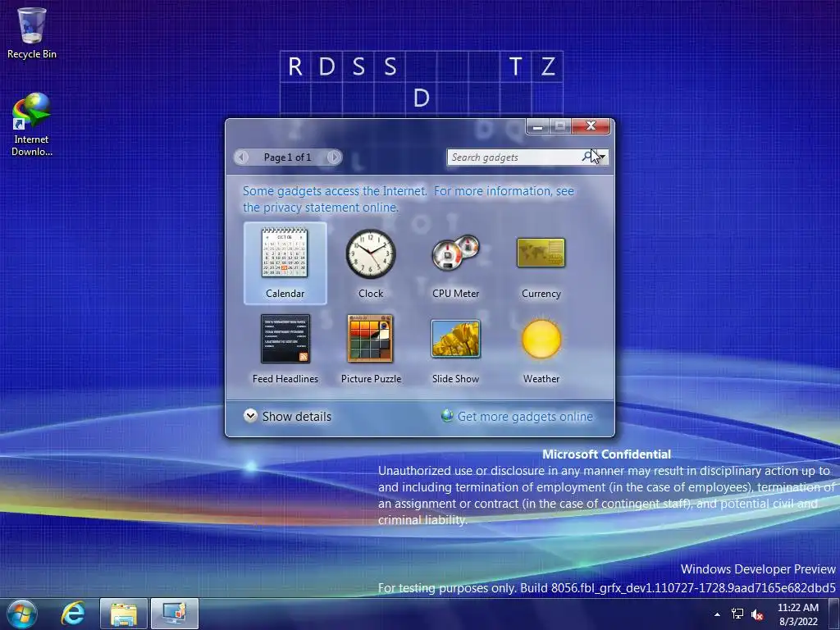Click the Gadget Gallery taskbar button
Image resolution: width=840 pixels, height=630 pixels.
click(x=175, y=614)
